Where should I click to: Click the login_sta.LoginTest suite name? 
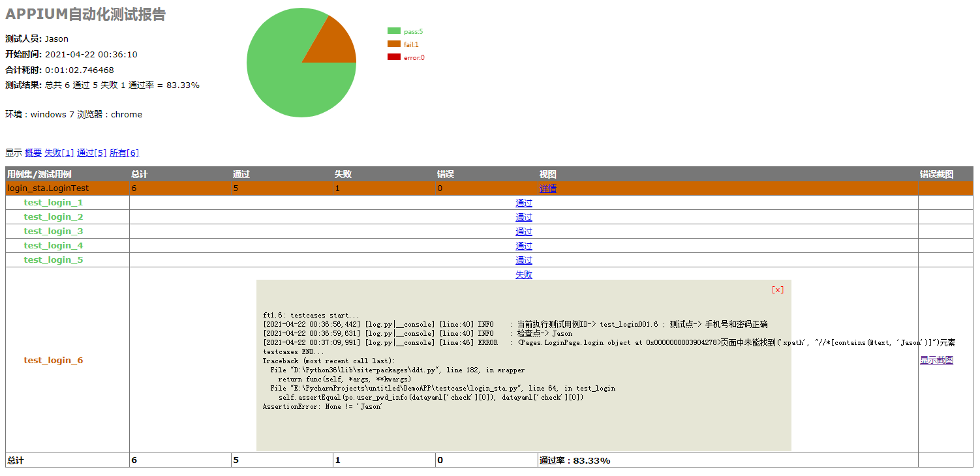pos(48,188)
